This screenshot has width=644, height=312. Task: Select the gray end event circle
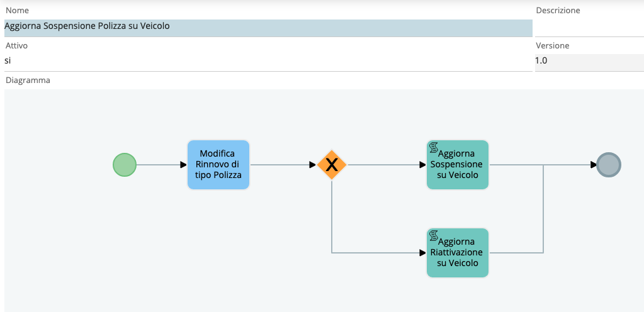coord(609,165)
